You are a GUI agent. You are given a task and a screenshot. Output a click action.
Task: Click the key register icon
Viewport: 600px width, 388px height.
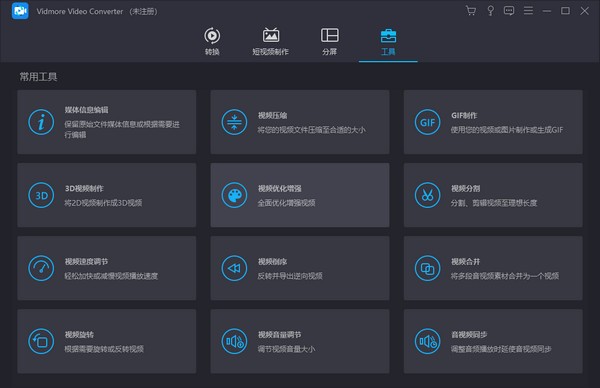tap(490, 11)
